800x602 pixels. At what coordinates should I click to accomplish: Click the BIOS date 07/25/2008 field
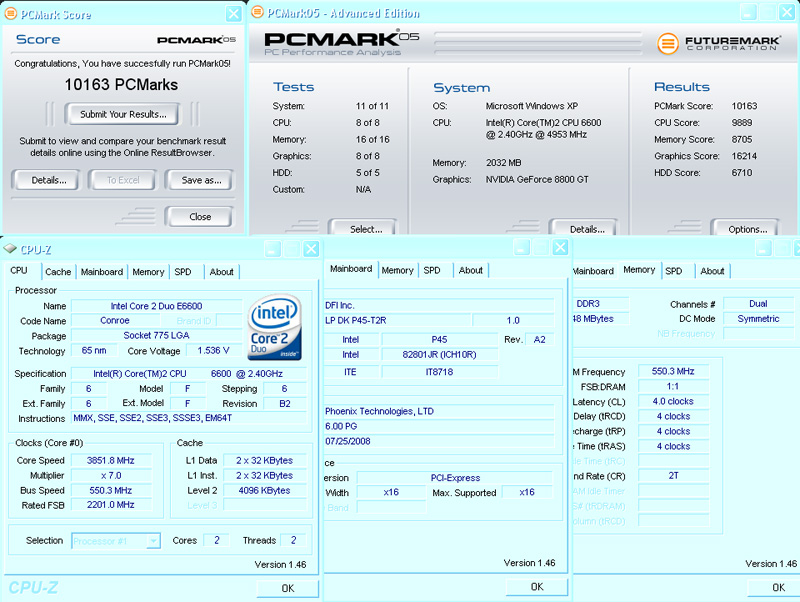coord(439,441)
